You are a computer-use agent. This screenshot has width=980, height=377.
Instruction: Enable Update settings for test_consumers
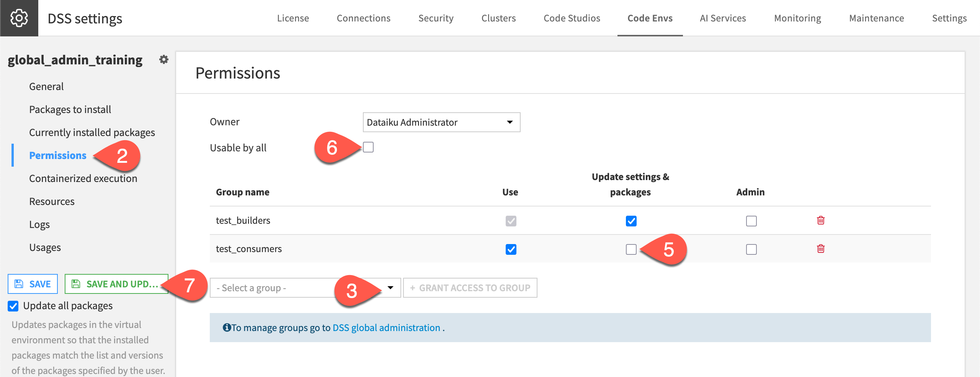[x=631, y=249]
